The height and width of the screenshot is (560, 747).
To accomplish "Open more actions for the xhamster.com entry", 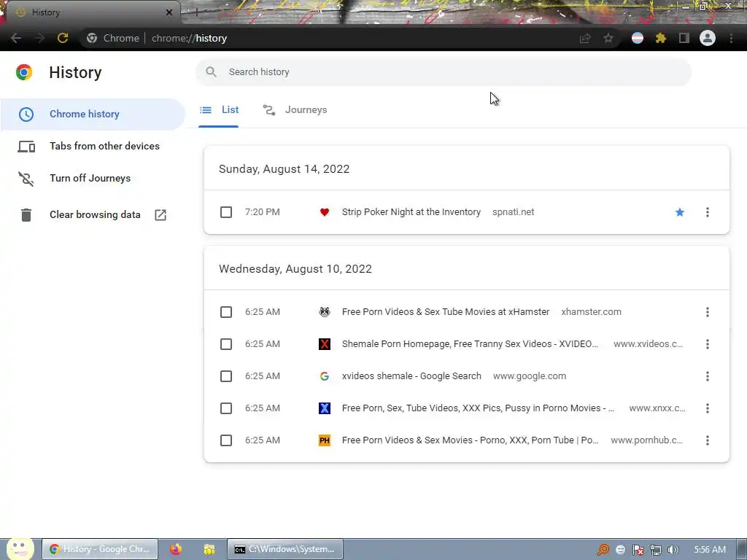I will (x=708, y=312).
